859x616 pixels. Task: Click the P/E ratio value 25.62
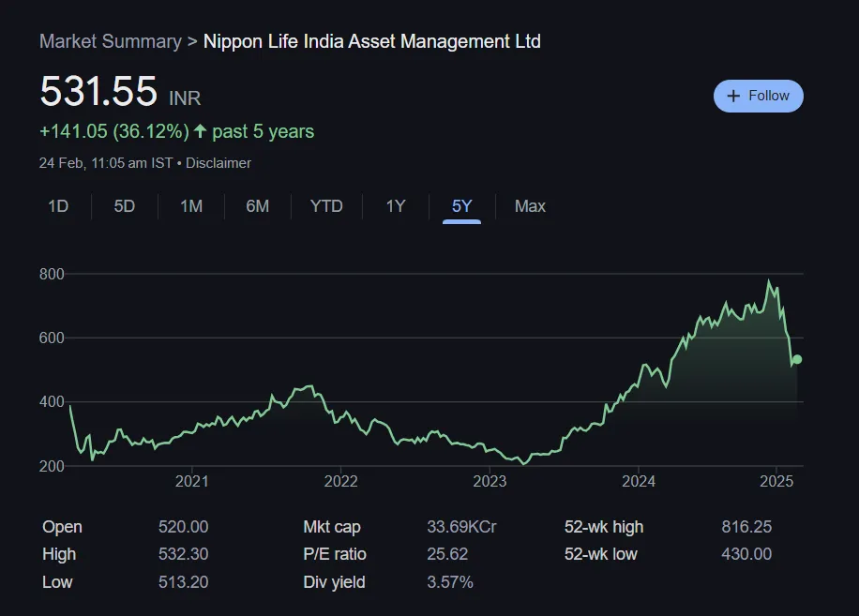click(447, 554)
